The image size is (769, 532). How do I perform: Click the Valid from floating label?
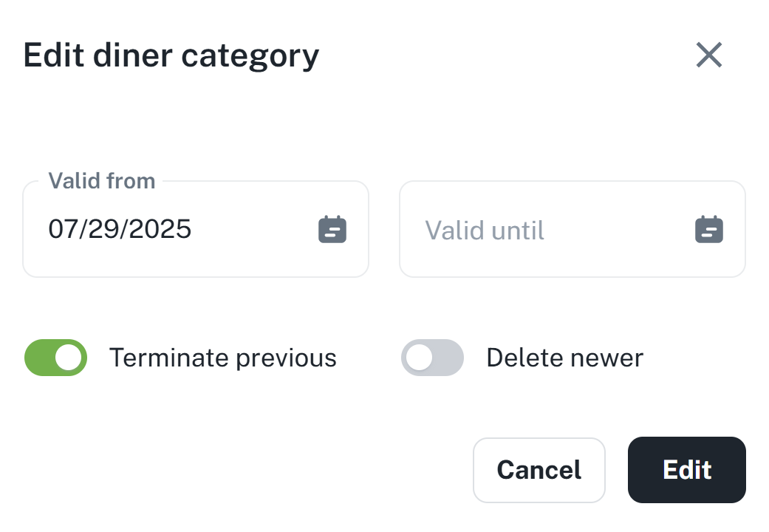pos(102,181)
